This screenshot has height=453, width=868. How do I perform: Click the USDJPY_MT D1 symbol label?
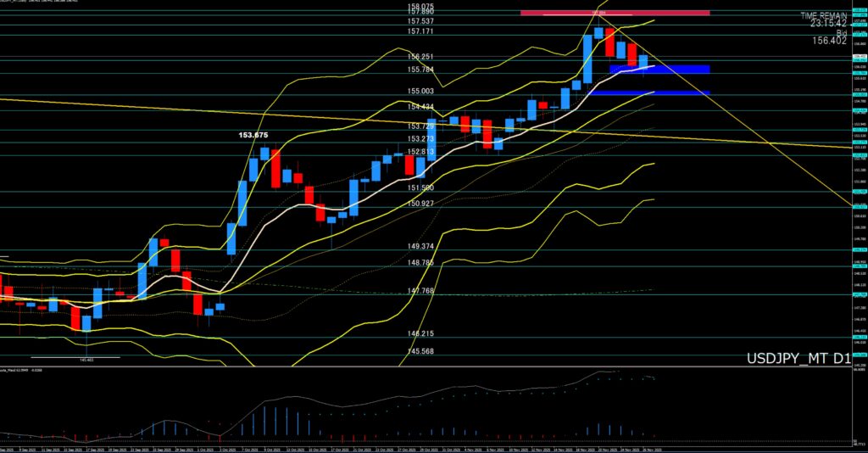click(x=797, y=359)
